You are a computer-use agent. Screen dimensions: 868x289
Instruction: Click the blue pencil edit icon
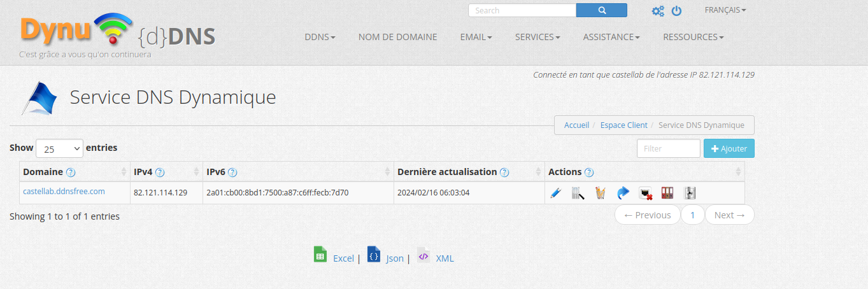(555, 193)
